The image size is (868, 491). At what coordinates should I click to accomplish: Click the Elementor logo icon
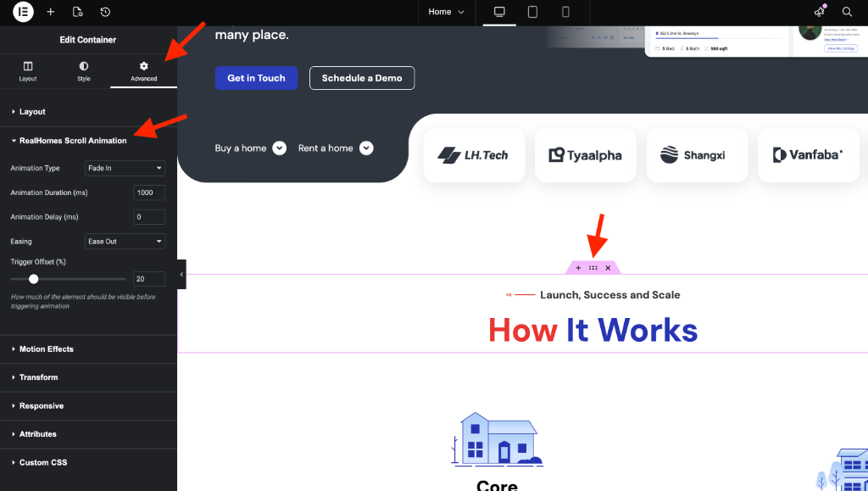23,12
